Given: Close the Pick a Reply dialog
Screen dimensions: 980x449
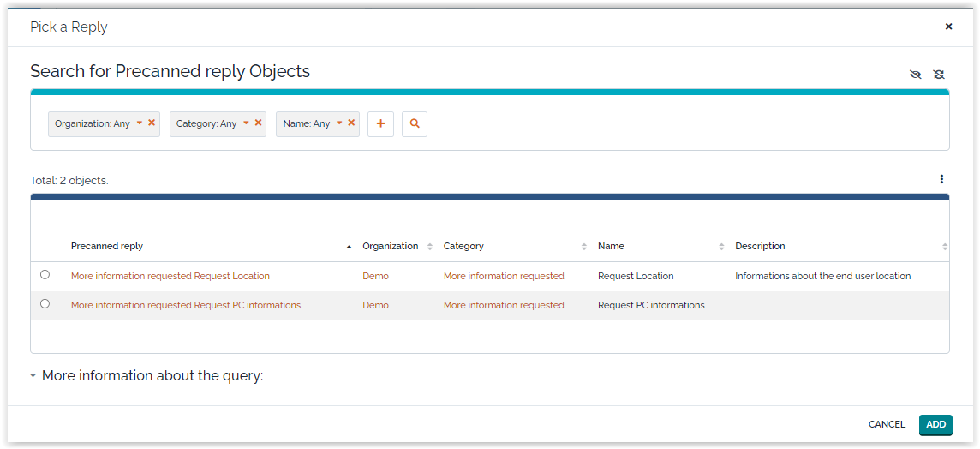Looking at the screenshot, I should tap(948, 27).
